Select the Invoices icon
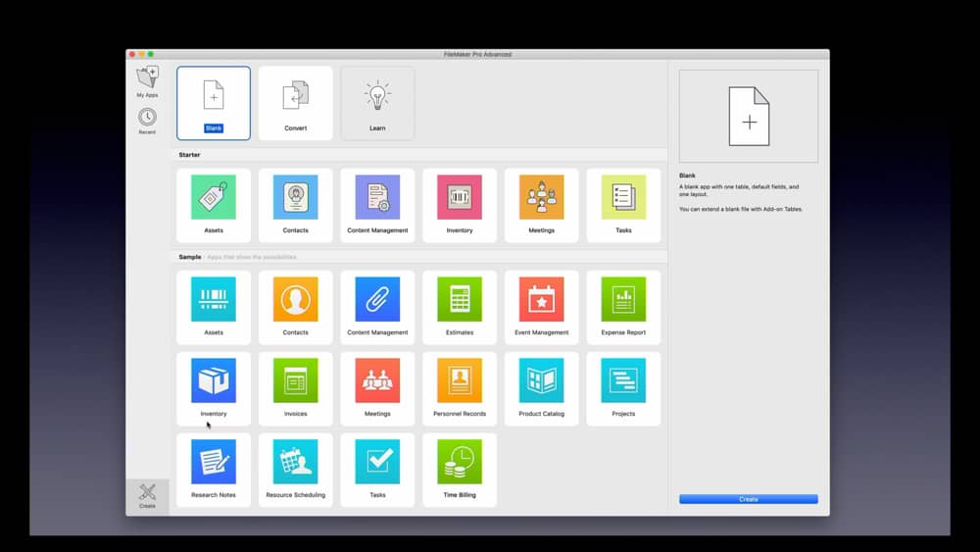Image resolution: width=980 pixels, height=552 pixels. pos(296,380)
